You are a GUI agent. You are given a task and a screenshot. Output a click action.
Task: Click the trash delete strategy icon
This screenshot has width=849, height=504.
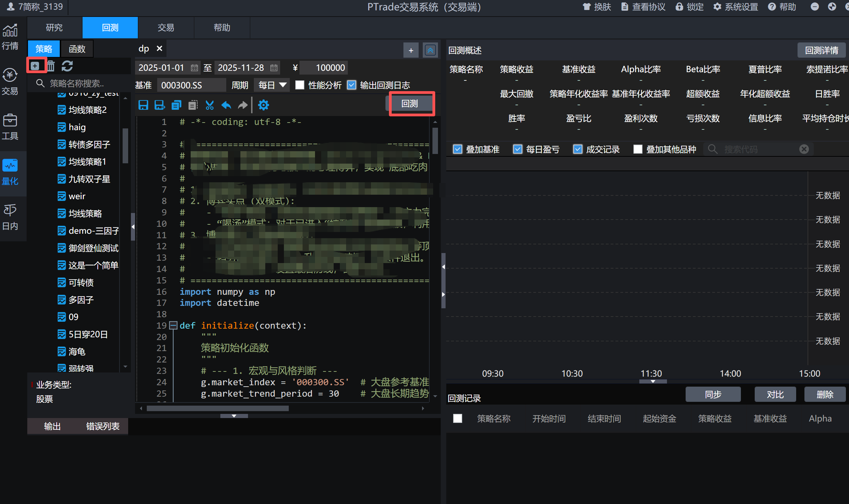[51, 66]
